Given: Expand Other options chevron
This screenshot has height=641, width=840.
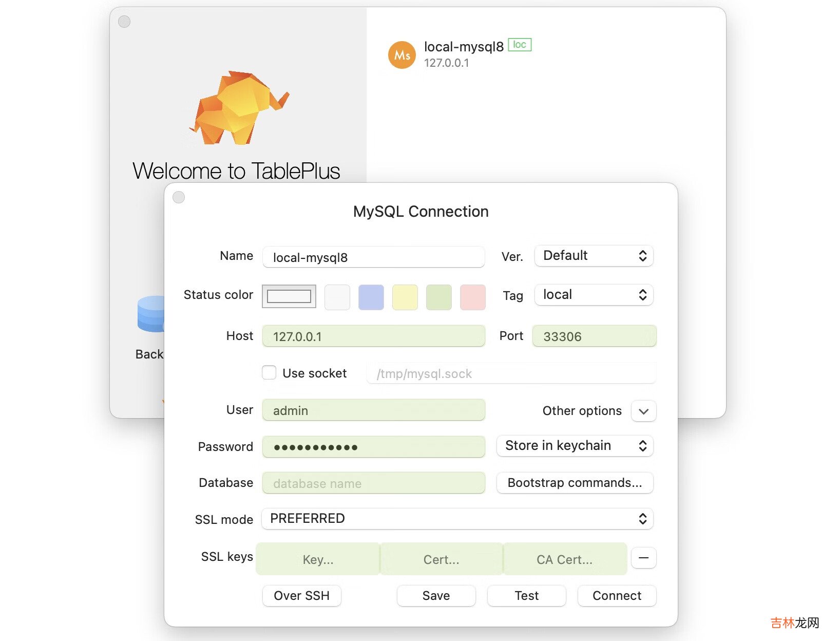Looking at the screenshot, I should click(643, 411).
